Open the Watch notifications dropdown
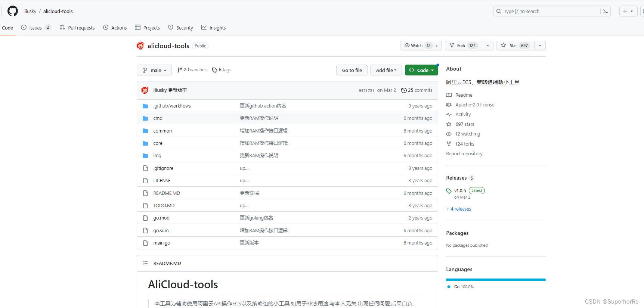The image size is (644, 308). point(421,46)
